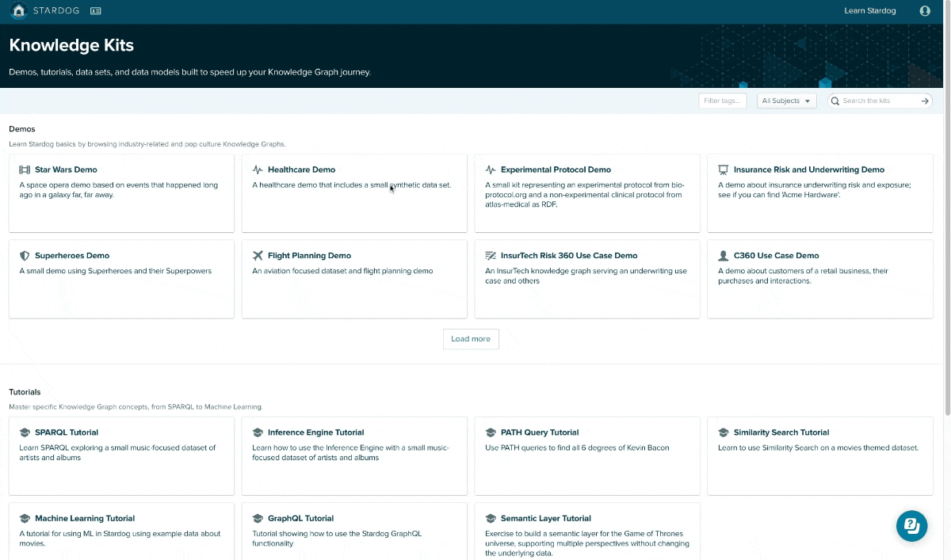Focus the Search the kits field
This screenshot has height=560, width=951.
[x=880, y=101]
